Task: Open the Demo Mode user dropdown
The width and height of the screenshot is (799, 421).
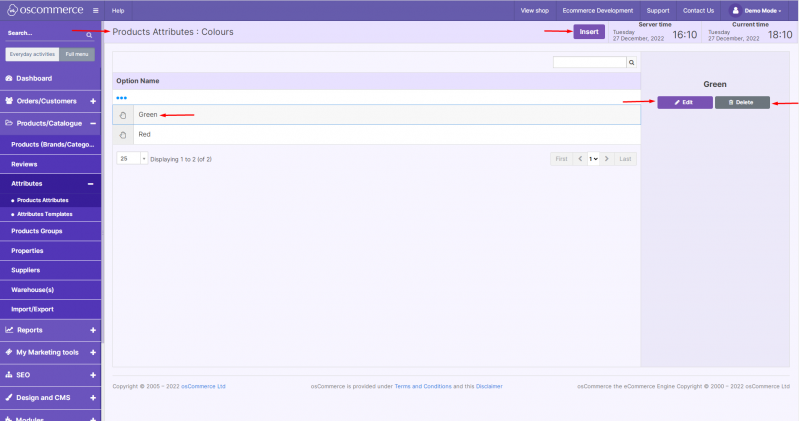Action: pyautogui.click(x=762, y=10)
